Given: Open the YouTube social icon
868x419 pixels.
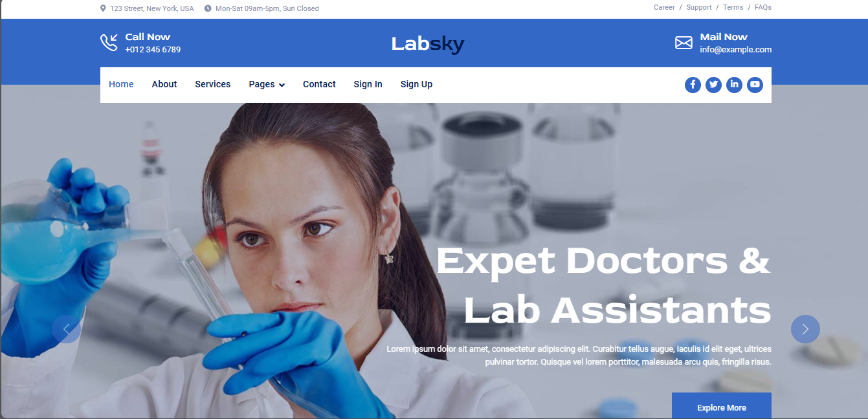Looking at the screenshot, I should (x=755, y=85).
